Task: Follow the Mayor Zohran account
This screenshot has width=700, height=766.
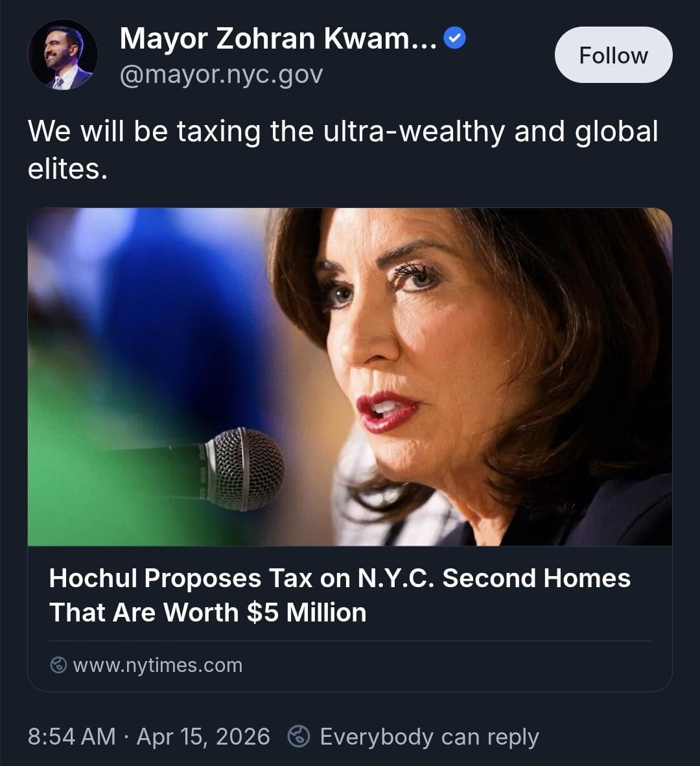Action: click(613, 55)
